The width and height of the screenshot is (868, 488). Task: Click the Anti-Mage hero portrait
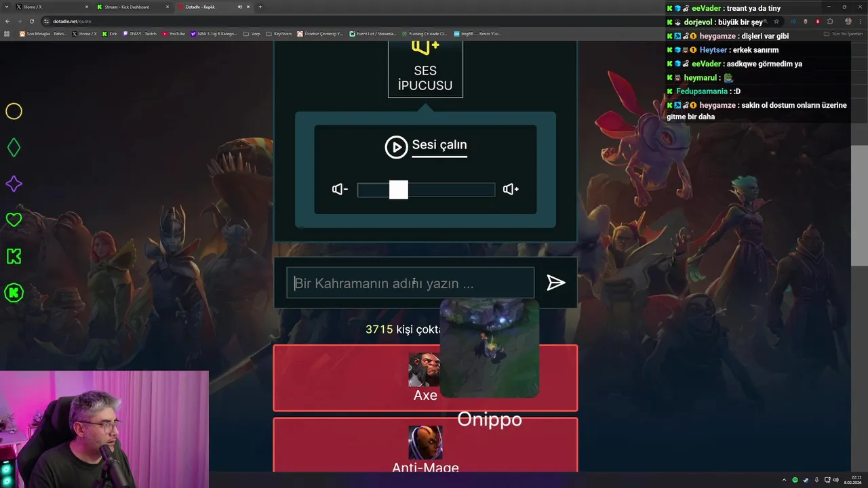(x=425, y=443)
